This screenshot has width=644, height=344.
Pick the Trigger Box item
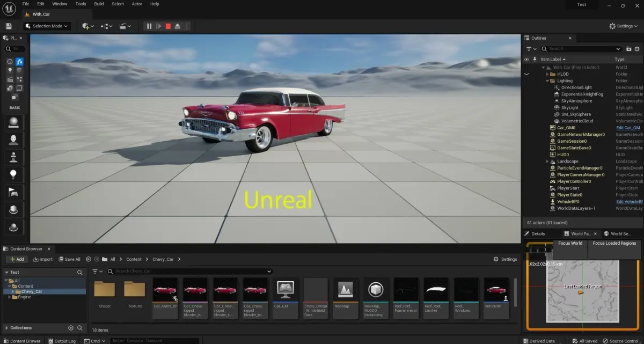click(14, 210)
